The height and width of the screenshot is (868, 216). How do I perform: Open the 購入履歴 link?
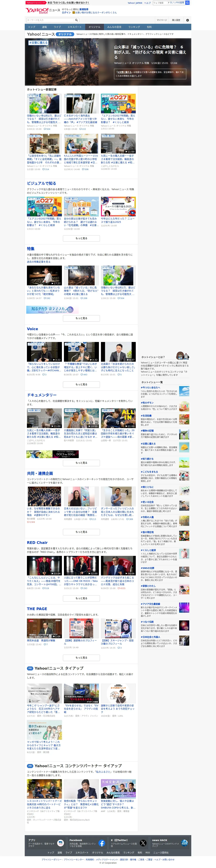pyautogui.click(x=176, y=20)
